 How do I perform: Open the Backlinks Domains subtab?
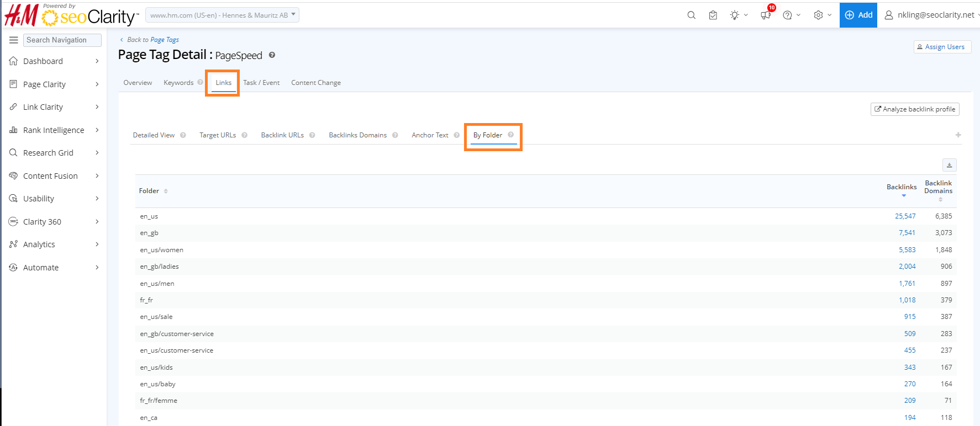(x=357, y=135)
